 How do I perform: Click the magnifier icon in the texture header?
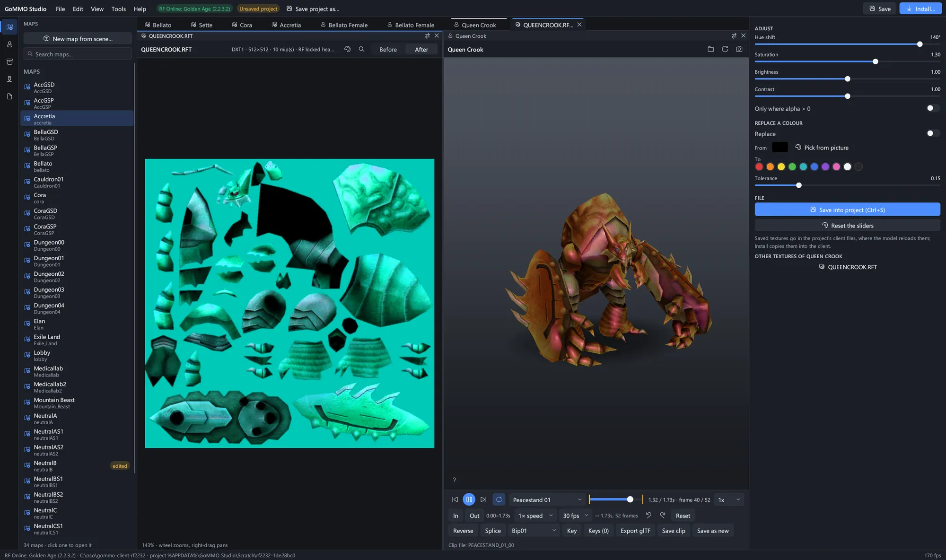pos(361,49)
